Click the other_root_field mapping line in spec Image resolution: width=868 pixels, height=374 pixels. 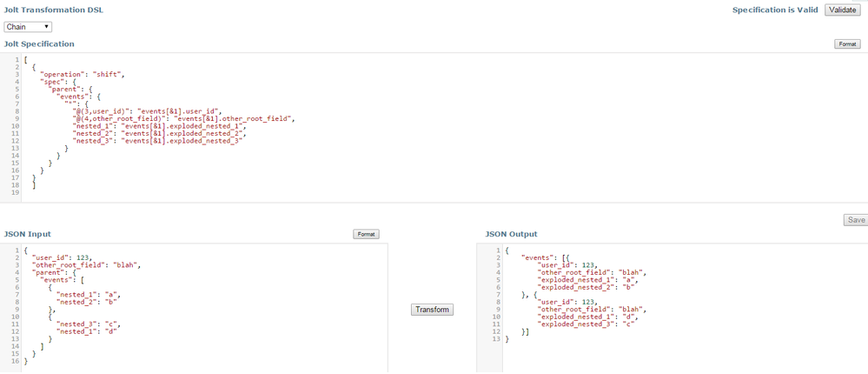click(183, 118)
